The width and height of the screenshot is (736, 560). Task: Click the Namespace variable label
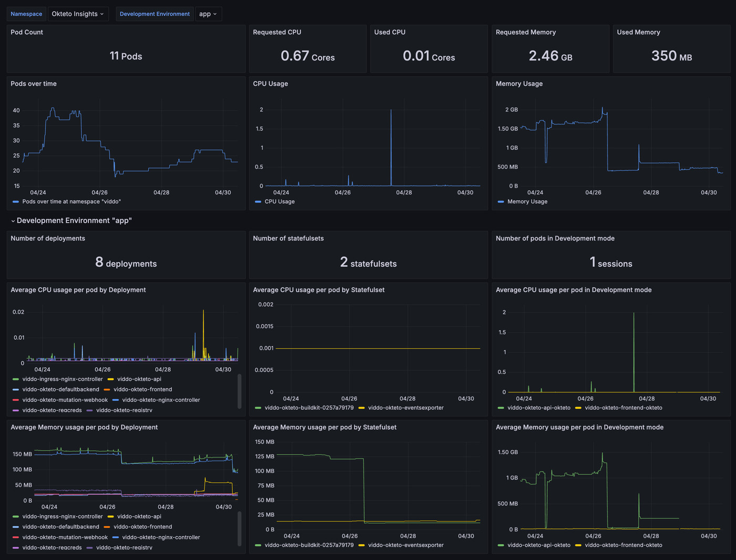26,14
